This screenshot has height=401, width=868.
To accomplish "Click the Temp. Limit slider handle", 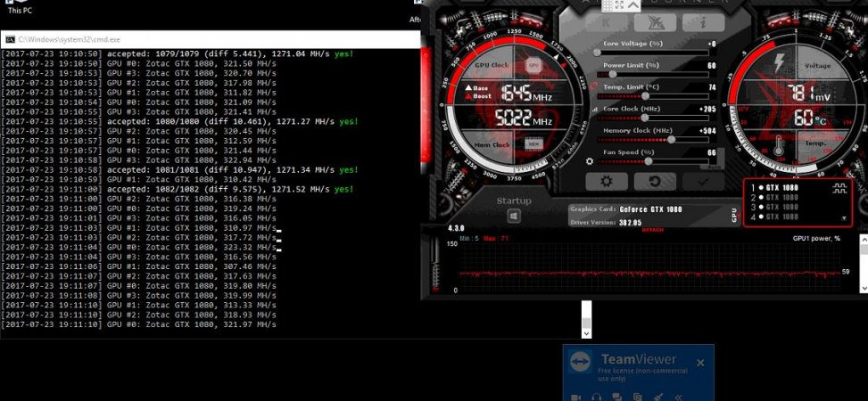I will tap(645, 96).
